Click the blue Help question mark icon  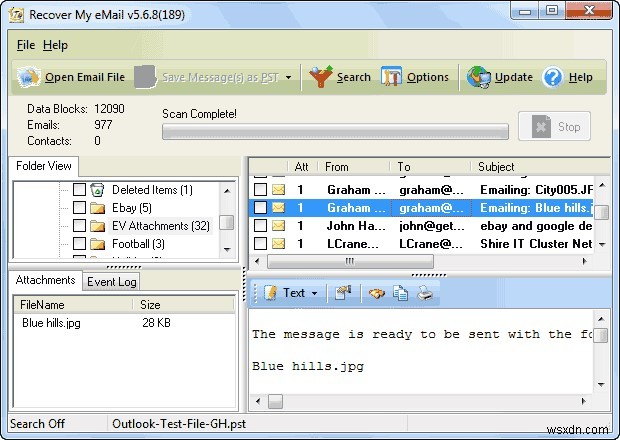tap(552, 77)
